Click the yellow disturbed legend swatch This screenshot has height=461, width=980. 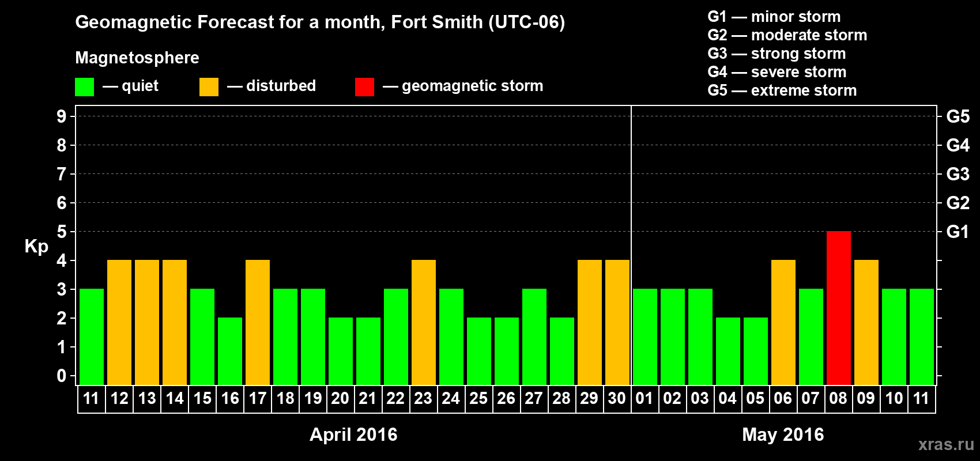pos(209,87)
